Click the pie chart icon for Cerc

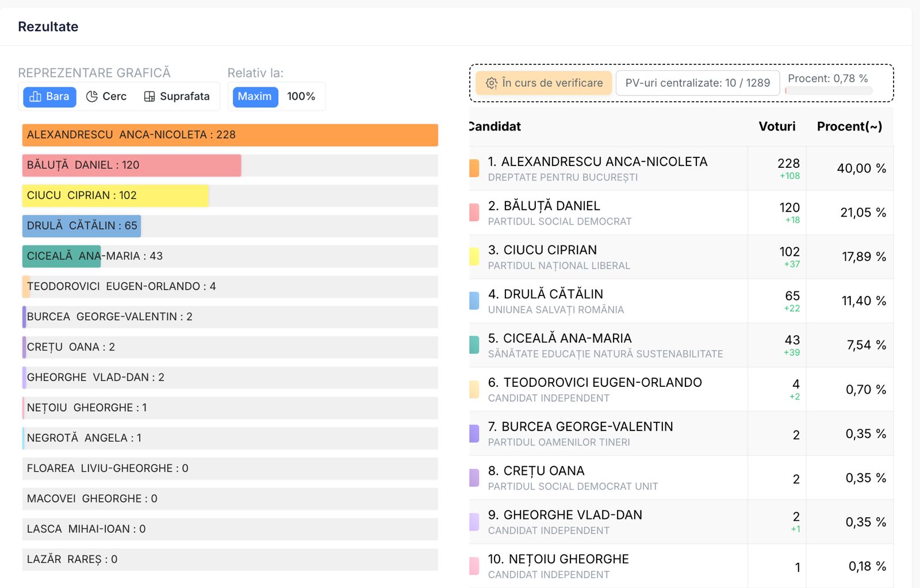click(x=92, y=97)
